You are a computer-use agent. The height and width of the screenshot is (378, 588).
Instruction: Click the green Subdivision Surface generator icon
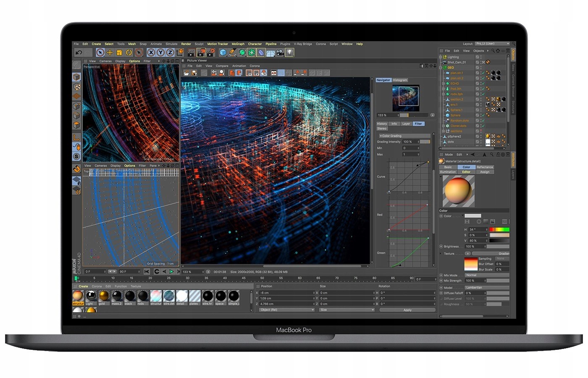click(242, 52)
